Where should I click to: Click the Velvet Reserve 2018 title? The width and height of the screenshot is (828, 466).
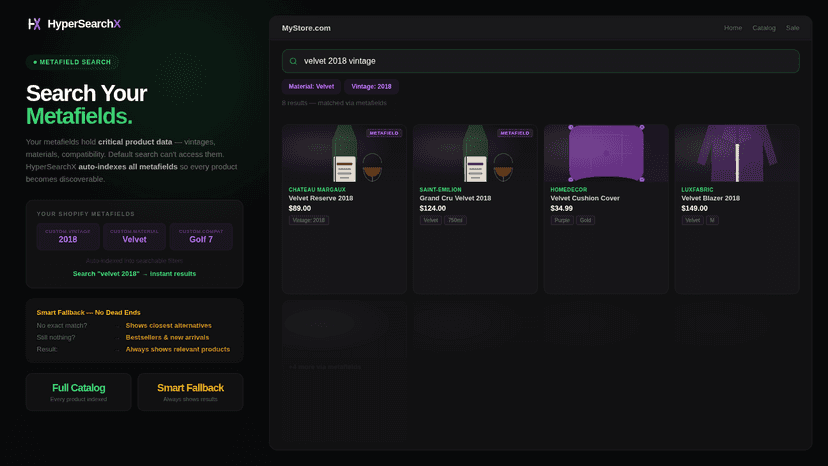(x=321, y=198)
